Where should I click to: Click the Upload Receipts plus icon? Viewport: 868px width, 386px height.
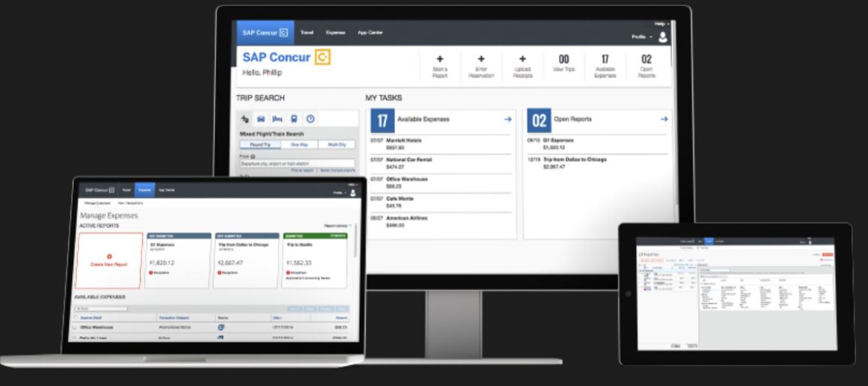522,59
